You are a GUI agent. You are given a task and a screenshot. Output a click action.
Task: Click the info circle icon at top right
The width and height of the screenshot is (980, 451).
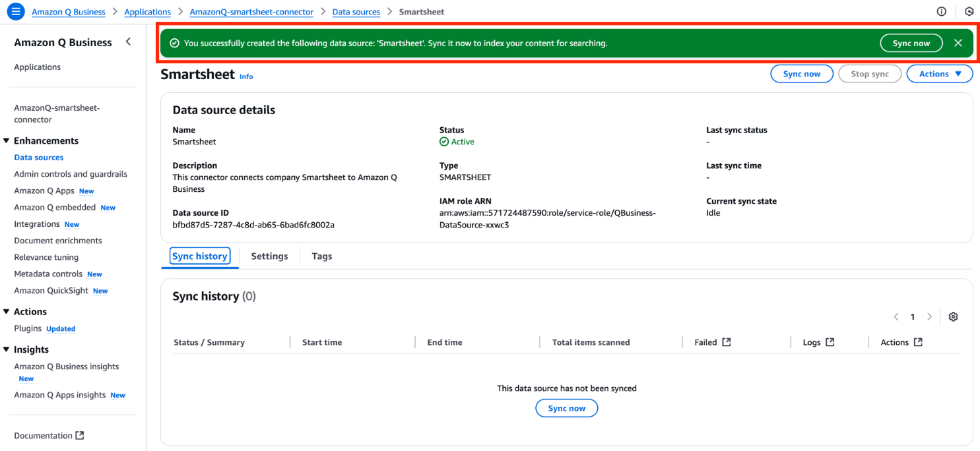(x=941, y=11)
